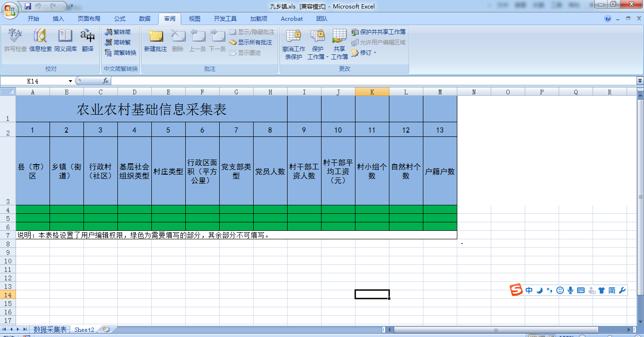The image size is (644, 337).
Task: Click the Office button logo
Action: click(x=10, y=10)
